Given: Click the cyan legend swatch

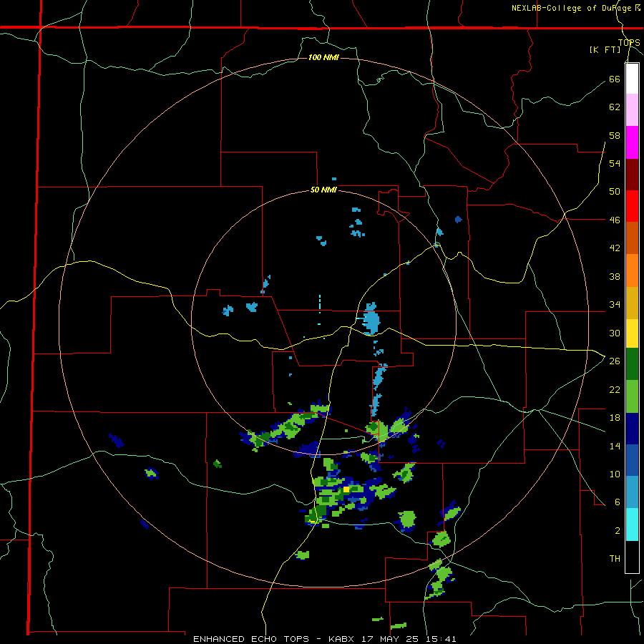Looking at the screenshot, I should point(632,525).
